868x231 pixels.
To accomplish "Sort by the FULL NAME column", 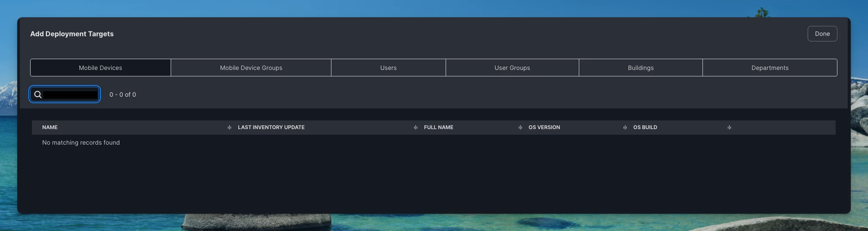I will [x=438, y=127].
